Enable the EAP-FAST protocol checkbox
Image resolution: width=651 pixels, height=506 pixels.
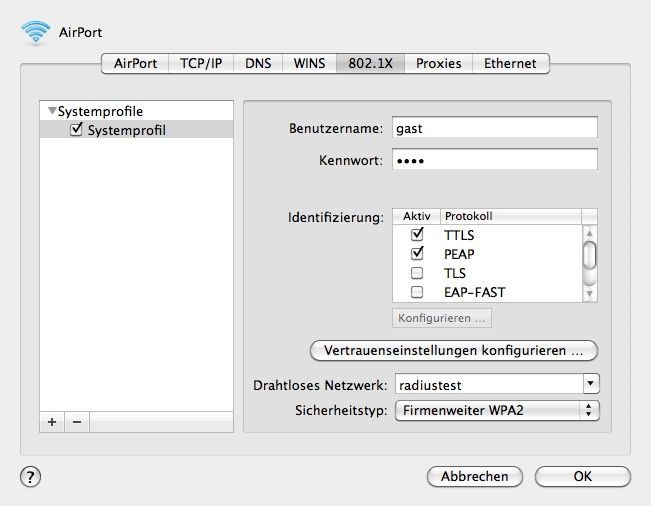417,292
